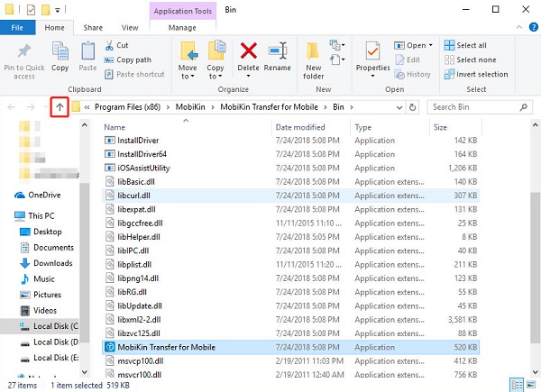Click the Search Bin field
This screenshot has width=541, height=392.
click(480, 107)
